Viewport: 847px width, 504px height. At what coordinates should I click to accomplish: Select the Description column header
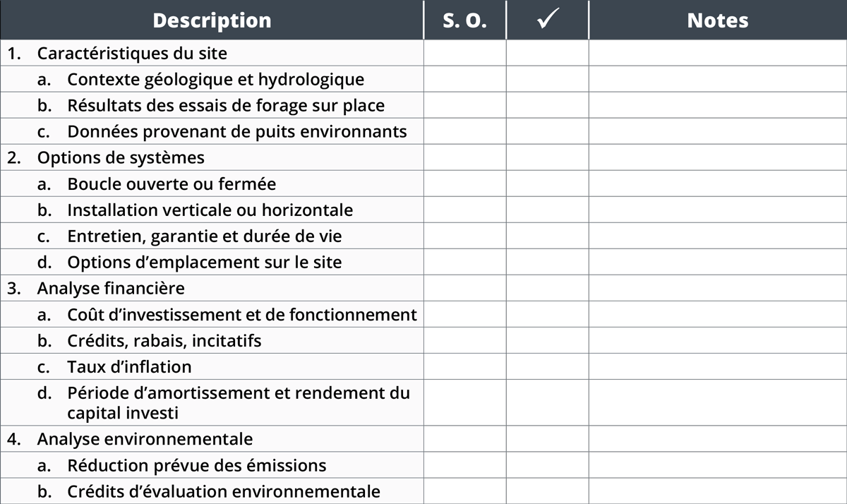point(212,20)
